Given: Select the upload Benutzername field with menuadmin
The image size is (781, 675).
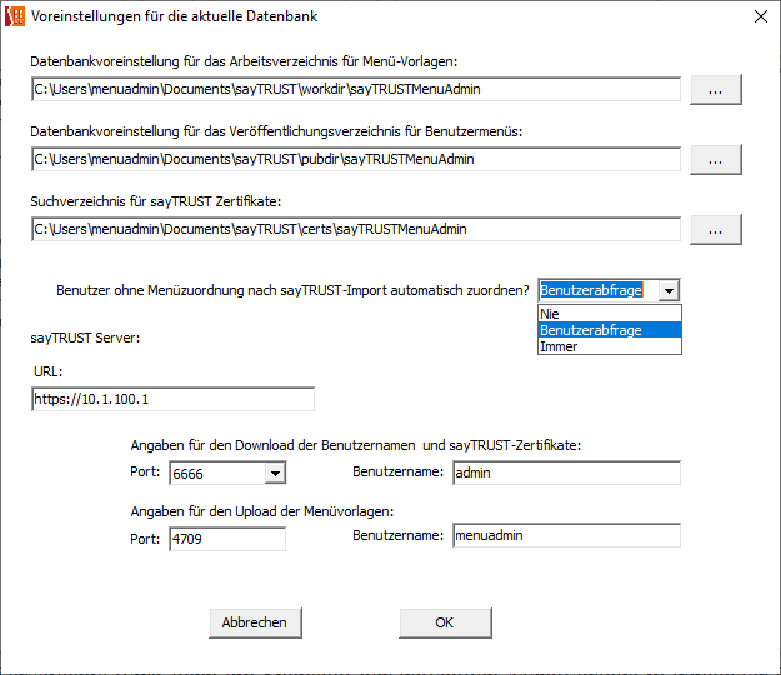Looking at the screenshot, I should [566, 536].
